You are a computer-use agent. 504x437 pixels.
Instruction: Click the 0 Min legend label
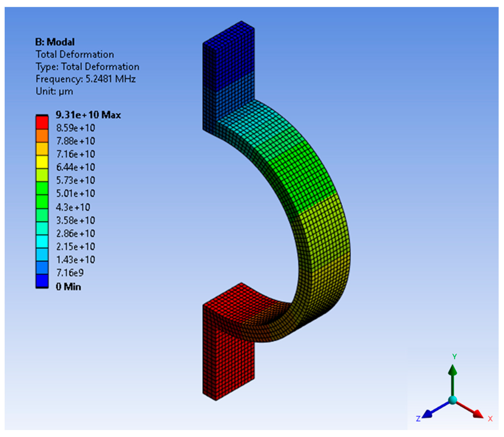68,286
